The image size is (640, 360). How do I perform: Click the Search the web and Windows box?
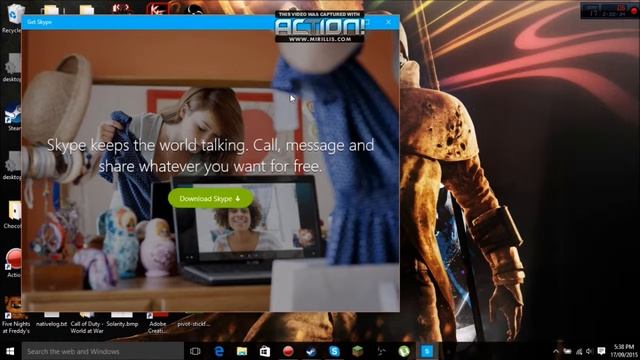point(102,351)
